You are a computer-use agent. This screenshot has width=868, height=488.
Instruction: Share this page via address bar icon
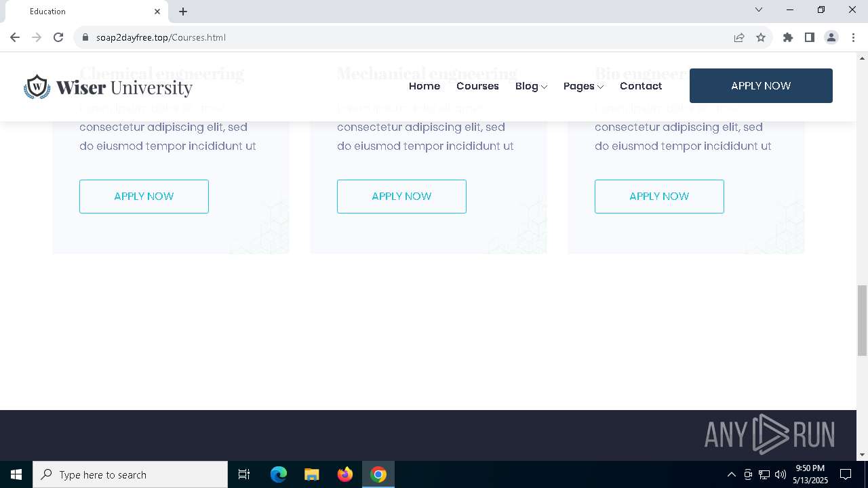click(x=739, y=37)
